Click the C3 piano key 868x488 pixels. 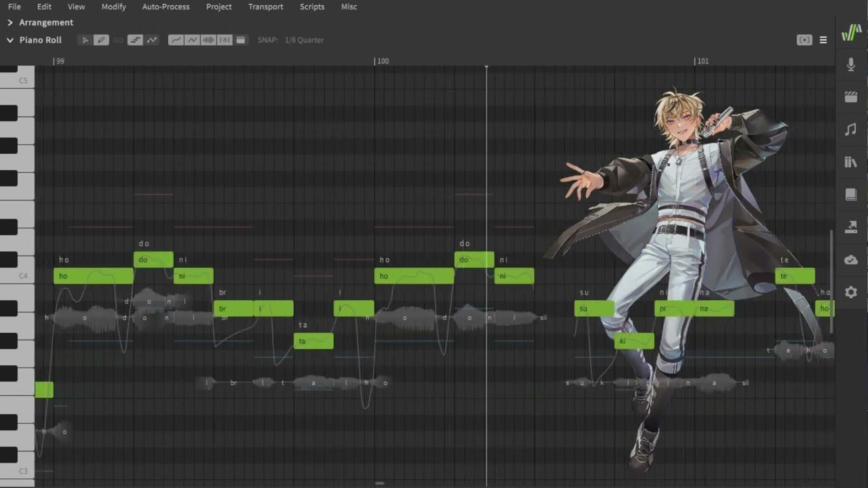tap(17, 471)
